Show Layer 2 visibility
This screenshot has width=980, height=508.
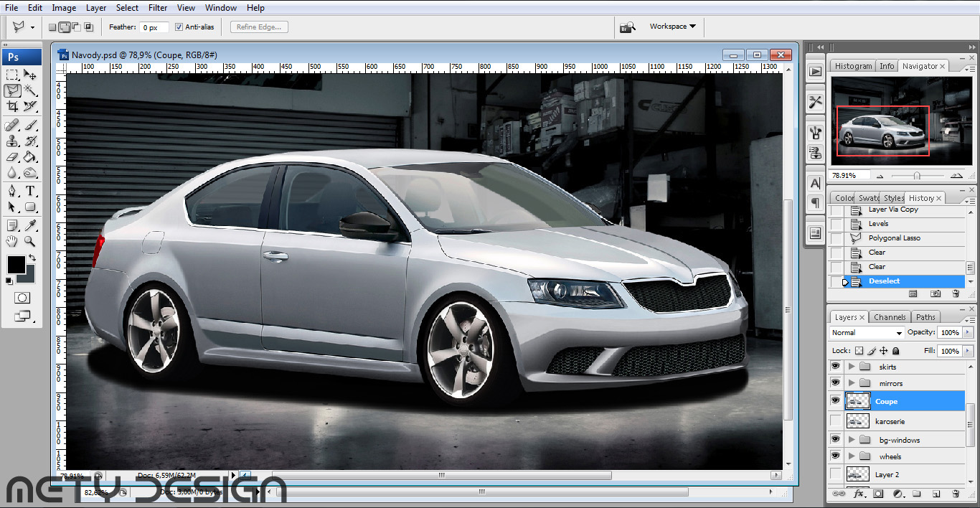[x=835, y=474]
